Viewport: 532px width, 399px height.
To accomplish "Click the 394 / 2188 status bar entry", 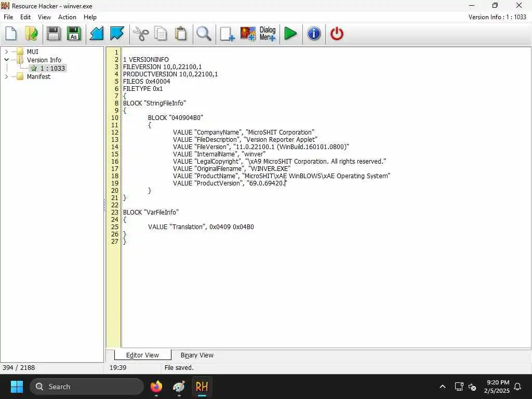I will 19,367.
